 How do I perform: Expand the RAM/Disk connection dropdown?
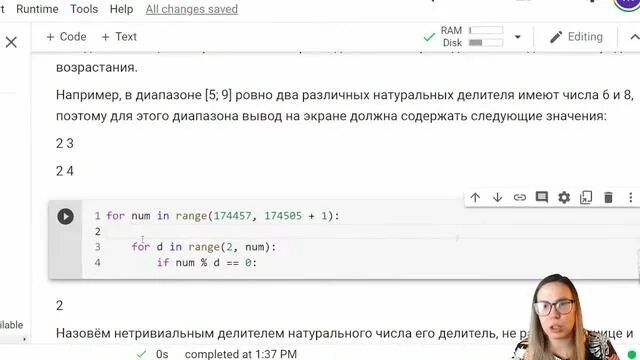click(x=518, y=37)
